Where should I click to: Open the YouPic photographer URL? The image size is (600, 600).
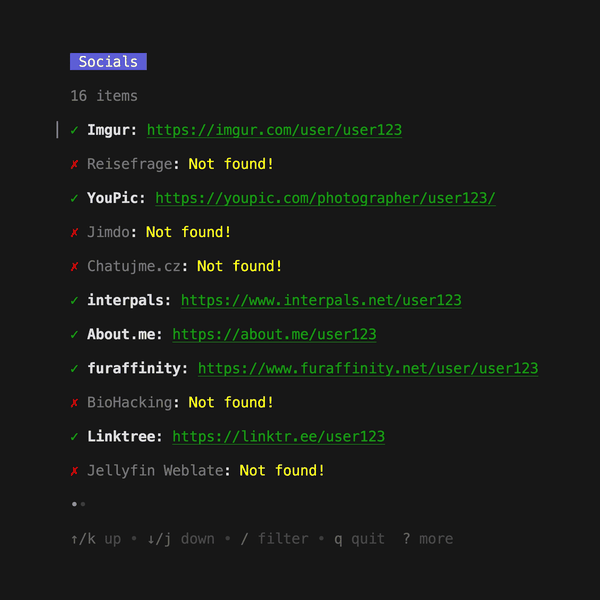[325, 198]
